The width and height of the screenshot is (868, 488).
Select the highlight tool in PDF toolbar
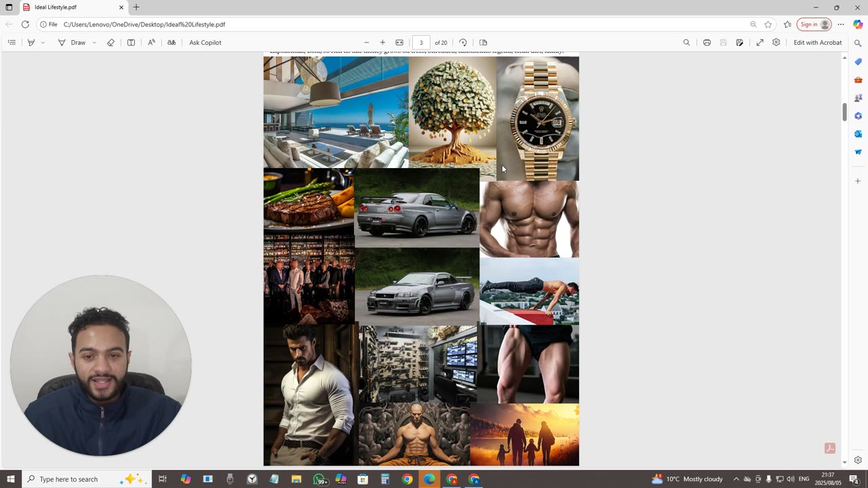tap(31, 43)
